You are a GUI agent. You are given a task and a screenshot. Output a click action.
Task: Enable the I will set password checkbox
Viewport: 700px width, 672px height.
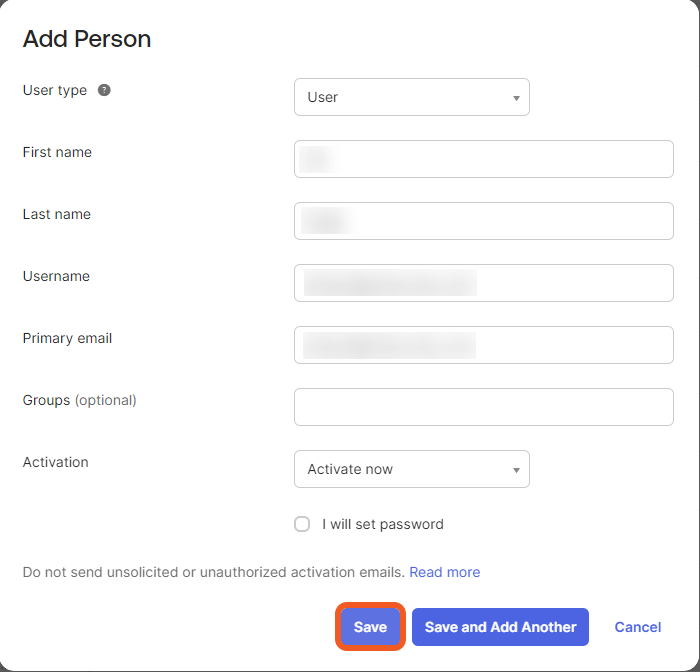(302, 524)
